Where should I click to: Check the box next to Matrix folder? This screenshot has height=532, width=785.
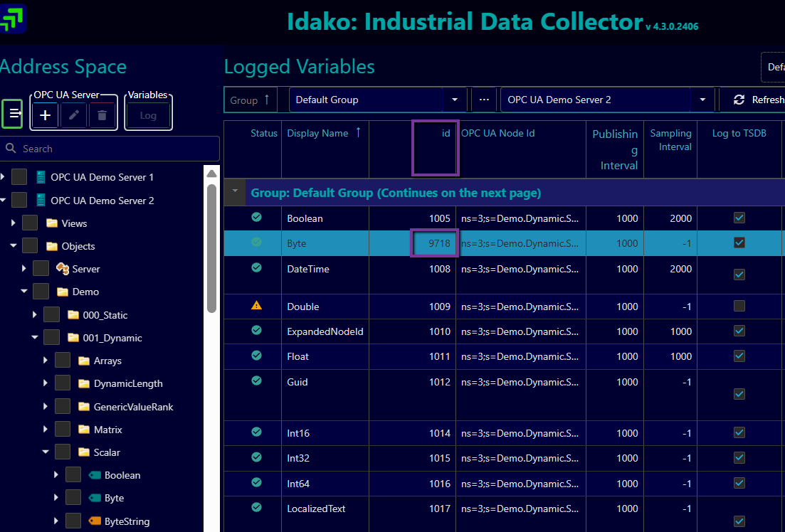tap(63, 430)
